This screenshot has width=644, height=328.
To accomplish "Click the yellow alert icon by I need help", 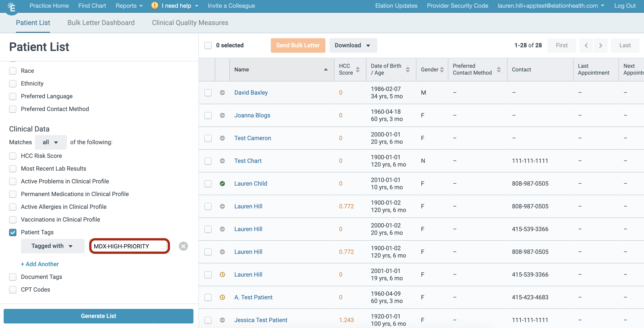I will pos(155,5).
